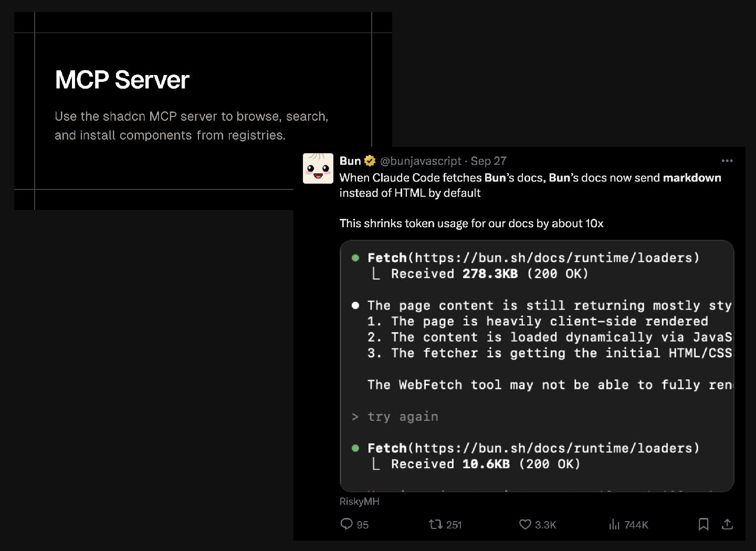Viewport: 756px width, 551px height.
Task: Open the RiskyMH image credit link
Action: pos(360,501)
